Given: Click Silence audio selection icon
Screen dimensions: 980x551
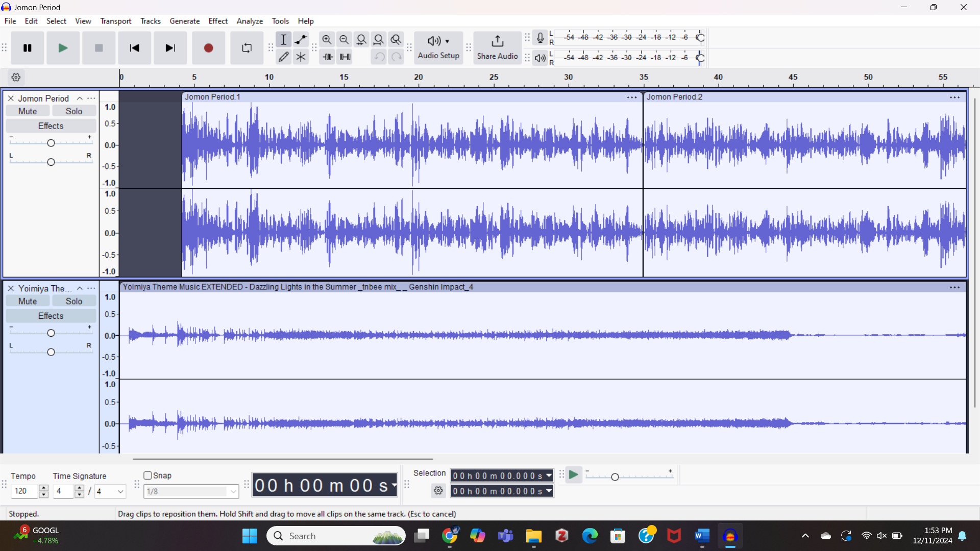Looking at the screenshot, I should coord(345,57).
